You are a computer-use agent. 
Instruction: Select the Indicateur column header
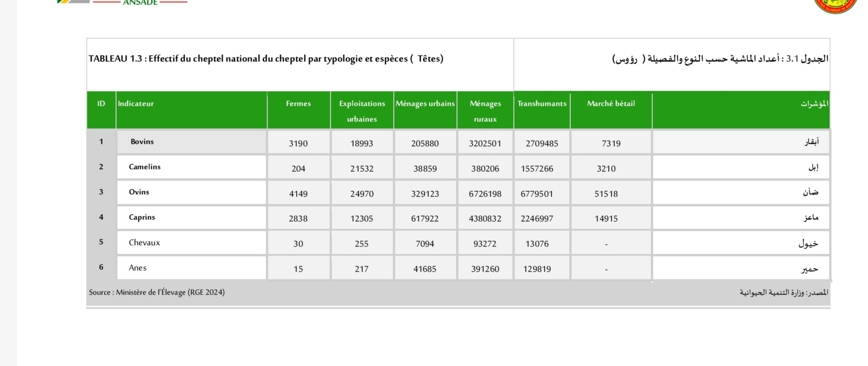[x=192, y=110]
